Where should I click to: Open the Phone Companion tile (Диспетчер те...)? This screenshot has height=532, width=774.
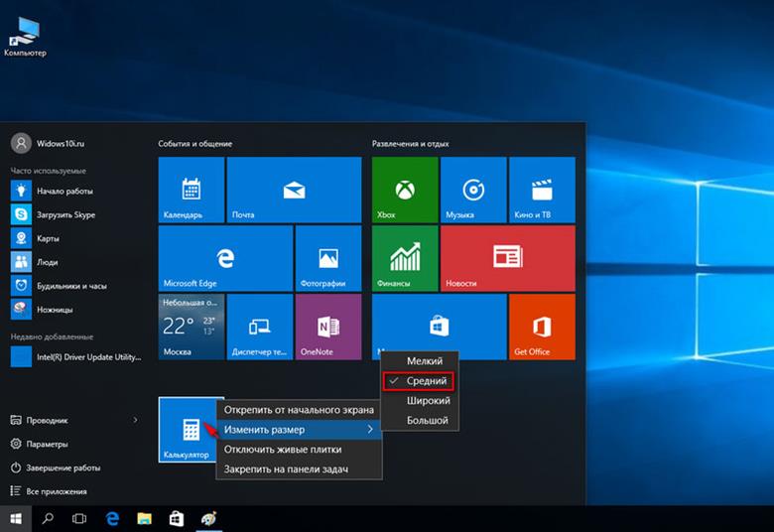coord(260,327)
